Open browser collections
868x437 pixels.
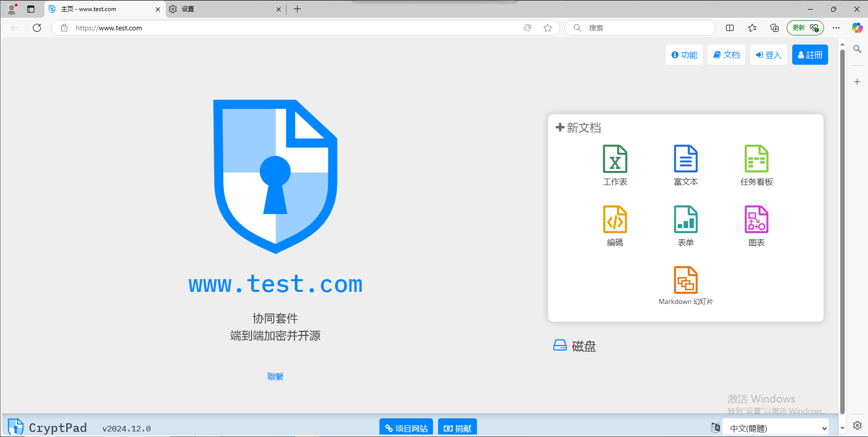tap(775, 28)
